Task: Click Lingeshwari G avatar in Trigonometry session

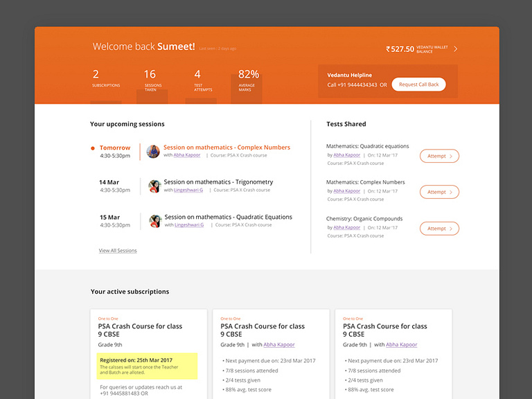Action: 154,186
